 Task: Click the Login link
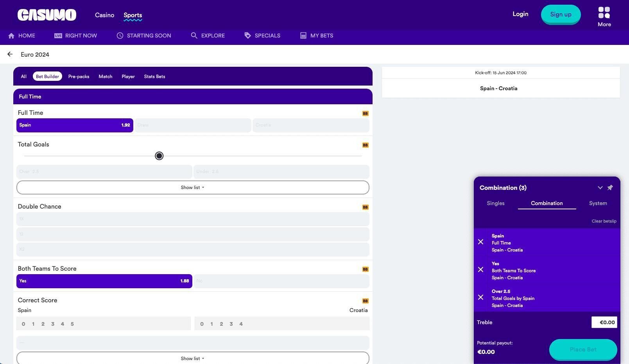click(x=520, y=14)
